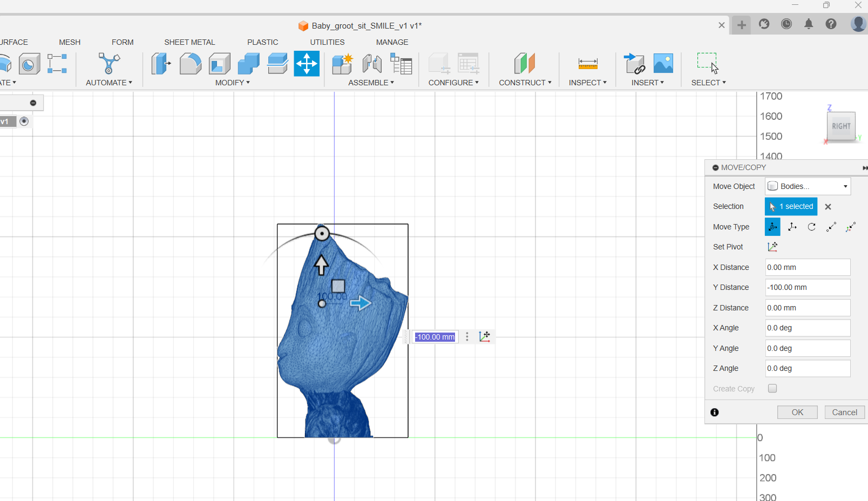Click the set pivot icon beside canvas input
The width and height of the screenshot is (868, 501).
tap(485, 336)
